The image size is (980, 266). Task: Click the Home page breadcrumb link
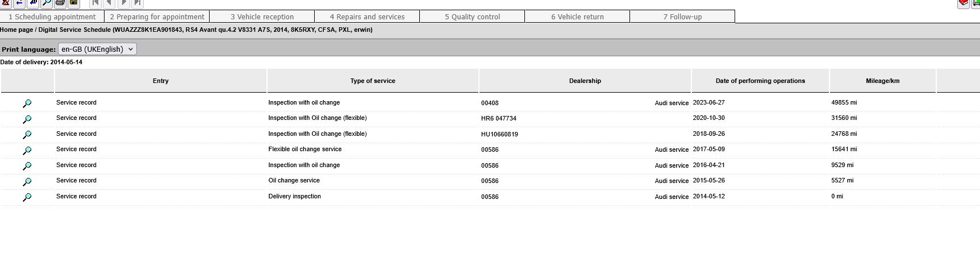(16, 30)
